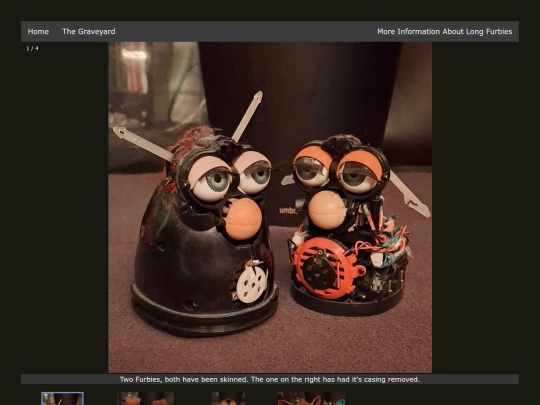Select the second gallery thumbnail

click(x=145, y=398)
